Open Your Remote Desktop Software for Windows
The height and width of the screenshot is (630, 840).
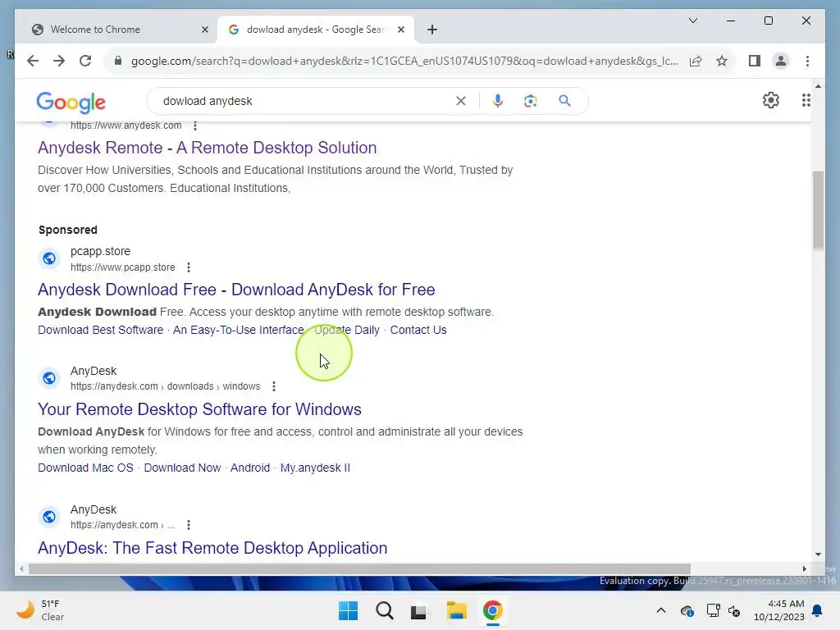(x=199, y=410)
